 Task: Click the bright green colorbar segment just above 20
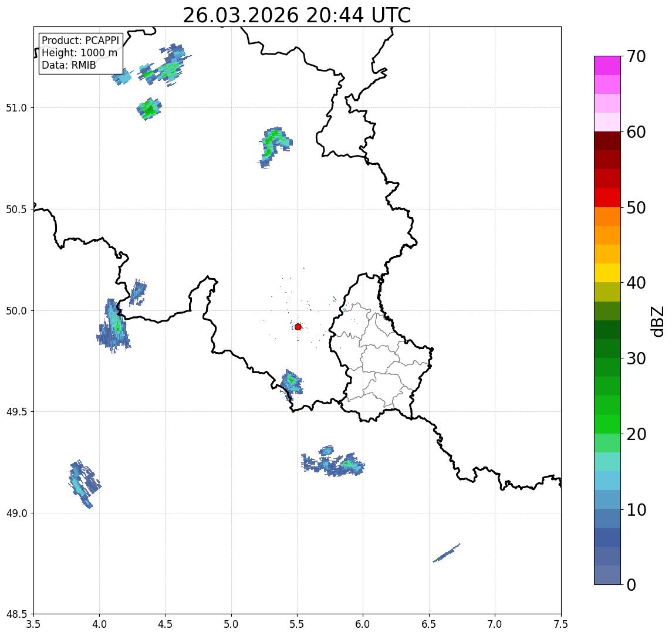[x=607, y=424]
